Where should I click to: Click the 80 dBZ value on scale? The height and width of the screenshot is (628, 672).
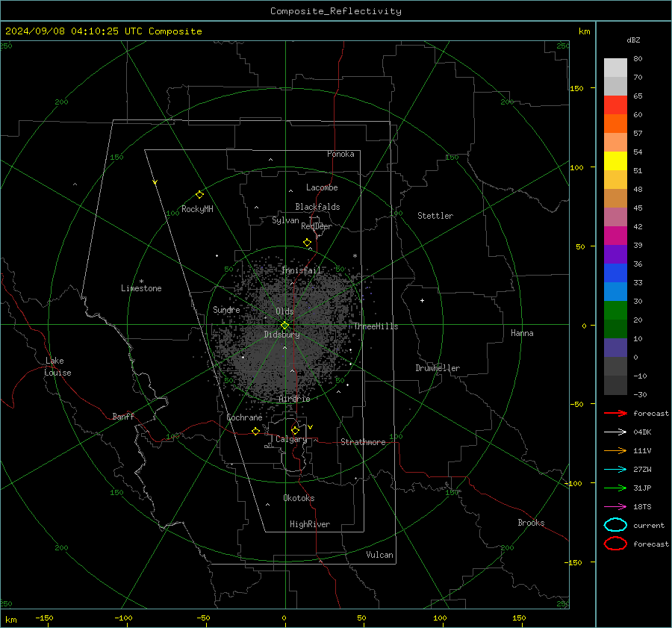[638, 59]
